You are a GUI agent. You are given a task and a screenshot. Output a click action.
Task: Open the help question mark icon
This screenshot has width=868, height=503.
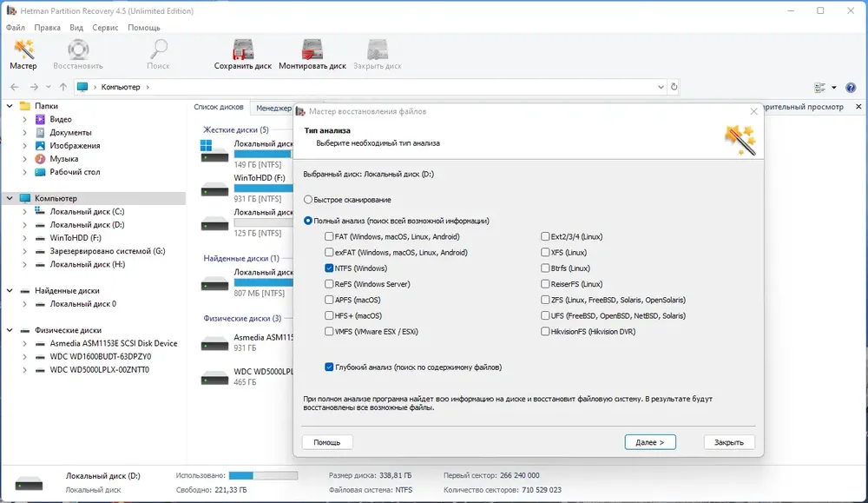(x=851, y=88)
